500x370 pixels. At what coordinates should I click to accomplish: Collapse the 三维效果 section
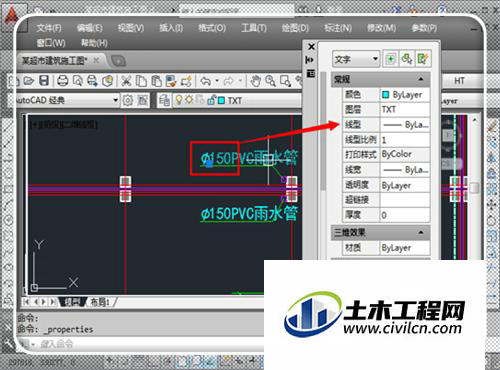[421, 232]
